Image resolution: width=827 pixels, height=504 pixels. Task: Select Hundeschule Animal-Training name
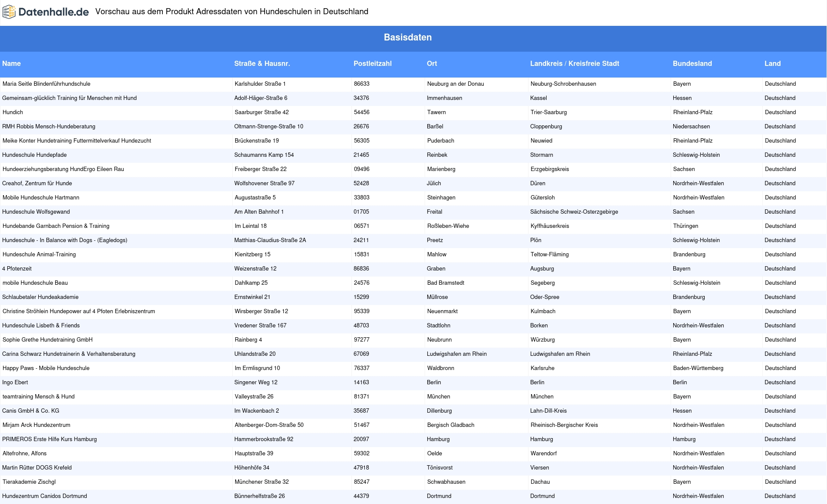(39, 255)
